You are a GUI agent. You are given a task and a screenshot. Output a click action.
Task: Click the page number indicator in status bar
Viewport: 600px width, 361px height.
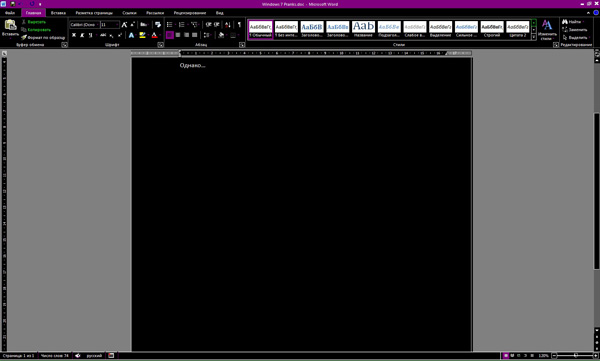[x=18, y=356]
